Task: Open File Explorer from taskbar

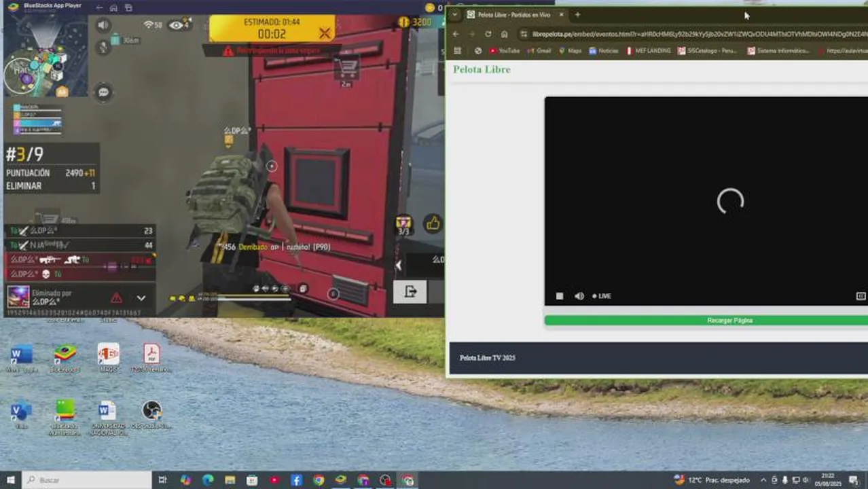Action: [x=230, y=480]
